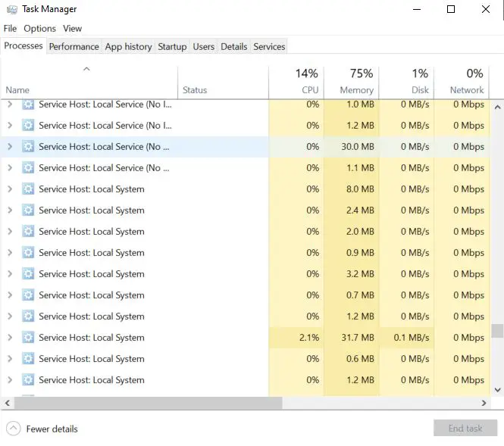
Task: Switch to the Performance tab
Action: (x=74, y=46)
